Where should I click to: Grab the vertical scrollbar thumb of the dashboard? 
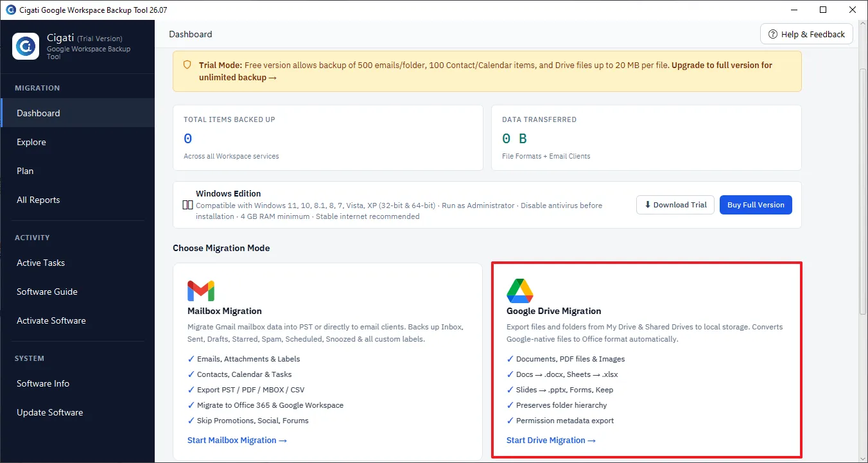point(863,193)
